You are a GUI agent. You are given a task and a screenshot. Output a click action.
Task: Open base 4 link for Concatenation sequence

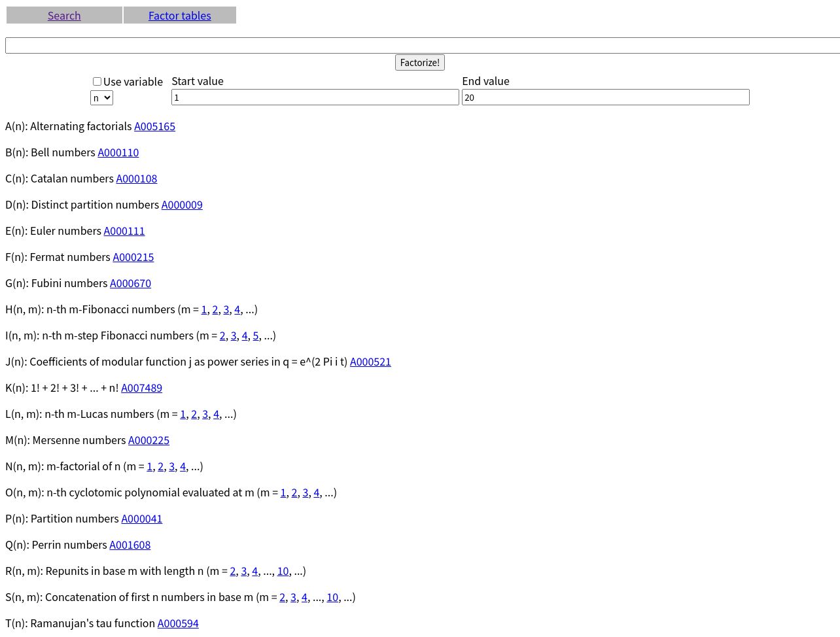point(304,597)
